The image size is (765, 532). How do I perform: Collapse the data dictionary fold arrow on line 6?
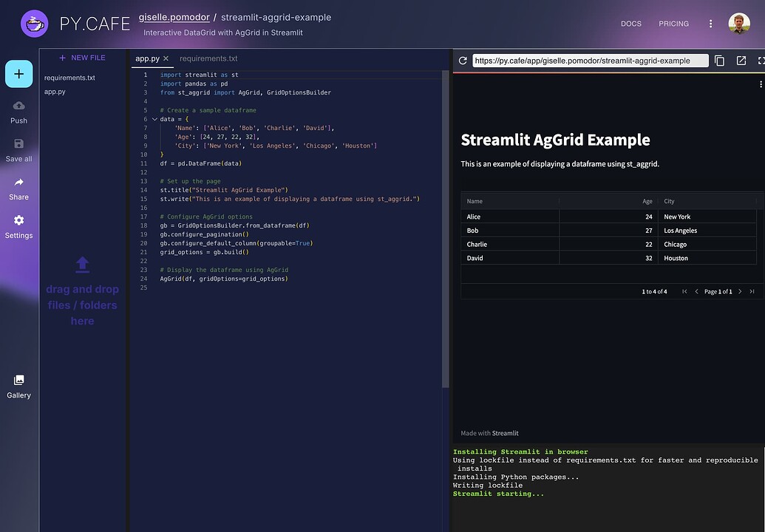click(153, 119)
